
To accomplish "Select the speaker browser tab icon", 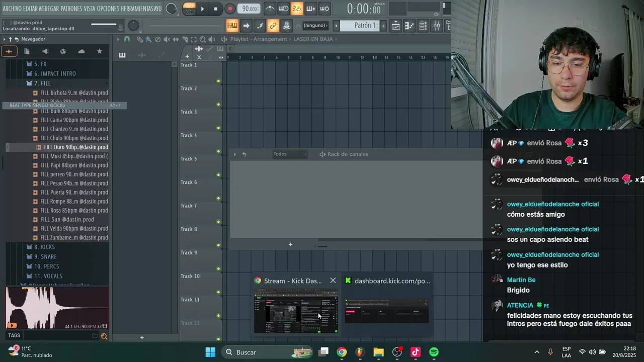I will [45, 51].
